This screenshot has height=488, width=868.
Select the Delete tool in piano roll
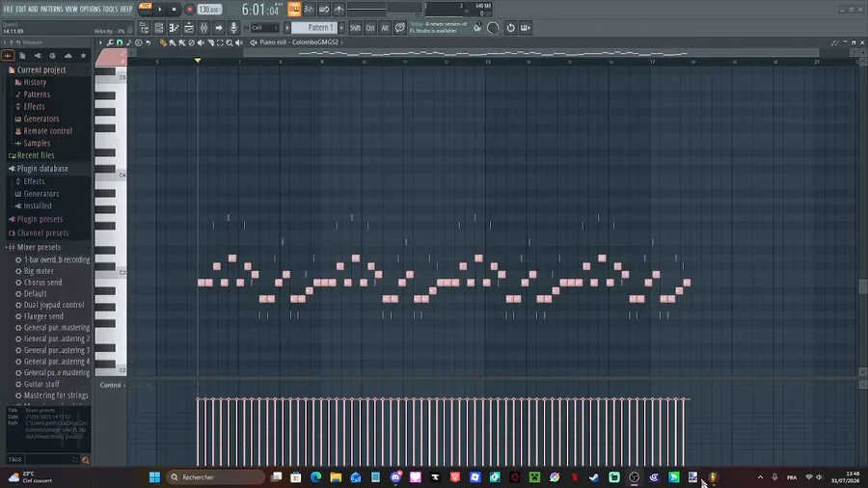point(191,42)
